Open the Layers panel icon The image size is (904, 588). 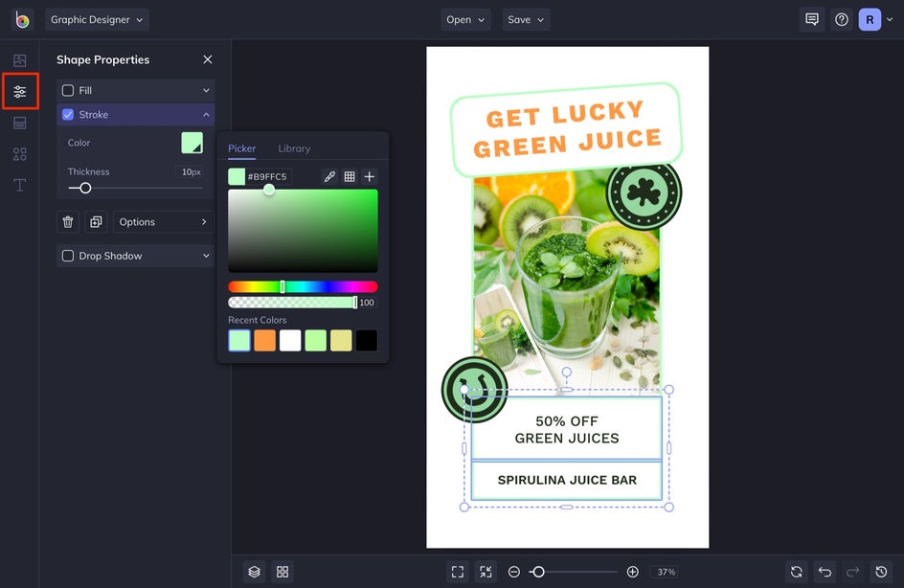(255, 572)
